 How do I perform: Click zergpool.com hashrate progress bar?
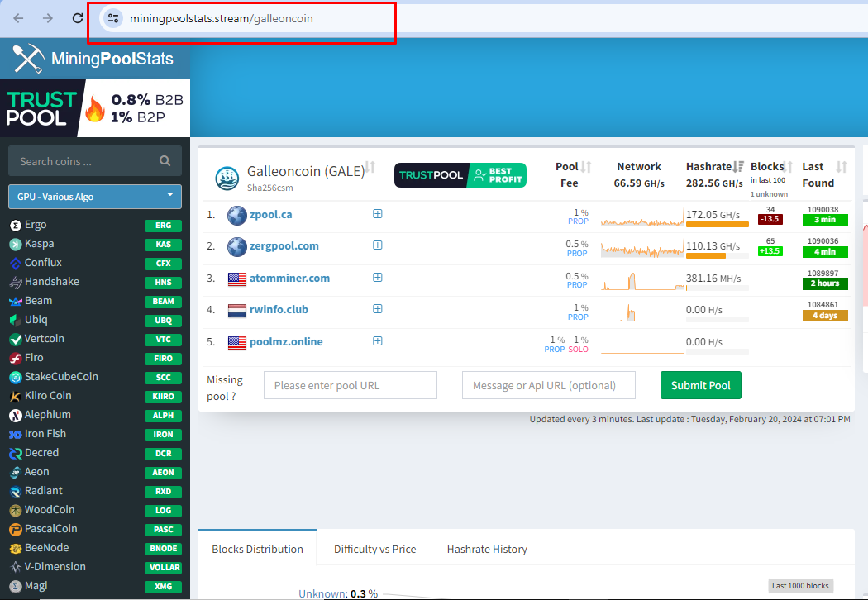pos(718,255)
